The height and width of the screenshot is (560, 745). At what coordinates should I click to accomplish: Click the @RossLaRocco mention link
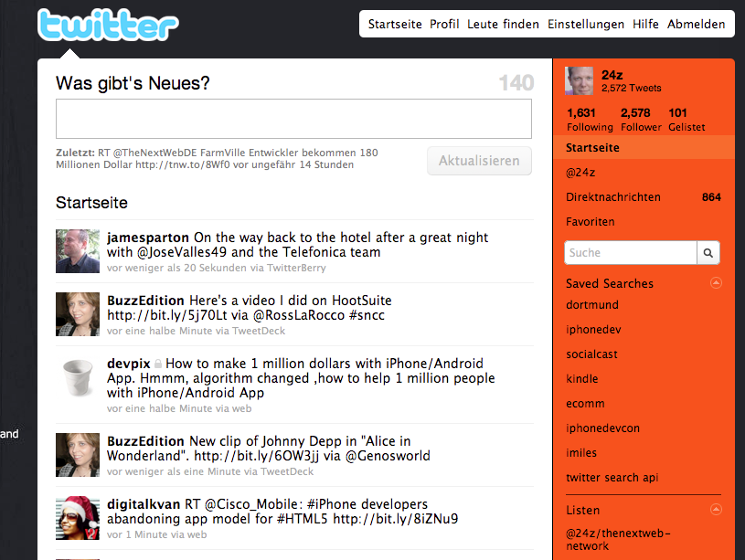298,315
